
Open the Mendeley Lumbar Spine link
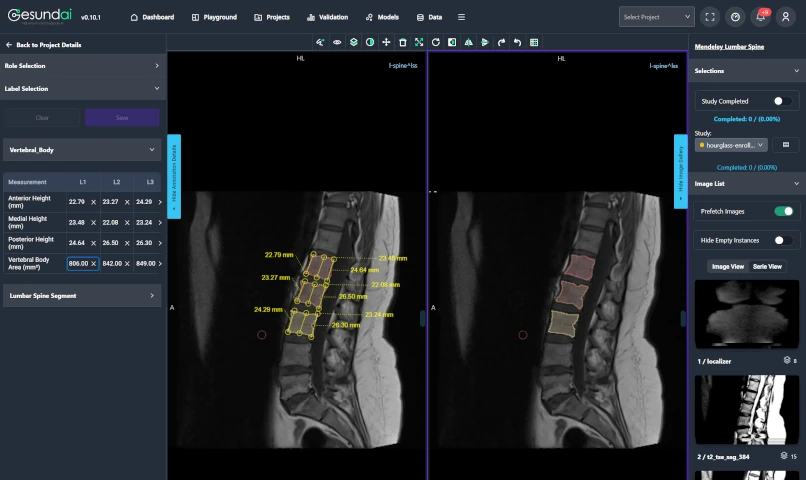point(729,47)
